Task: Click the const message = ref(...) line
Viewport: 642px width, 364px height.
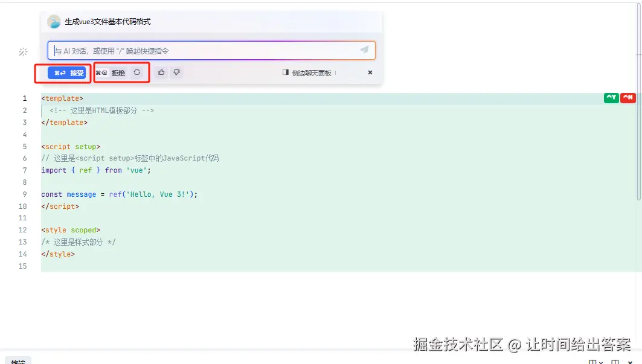Action: tap(119, 194)
